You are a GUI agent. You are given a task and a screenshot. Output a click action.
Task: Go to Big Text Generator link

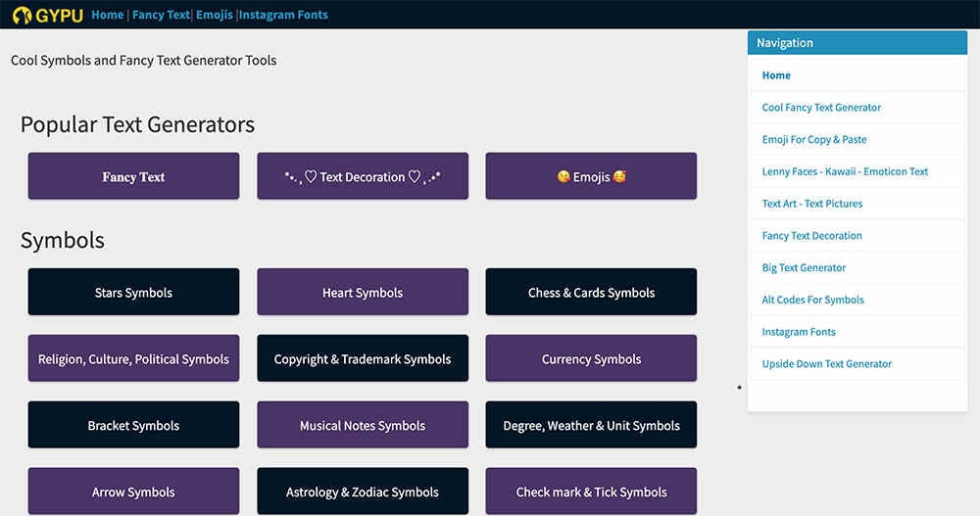804,267
